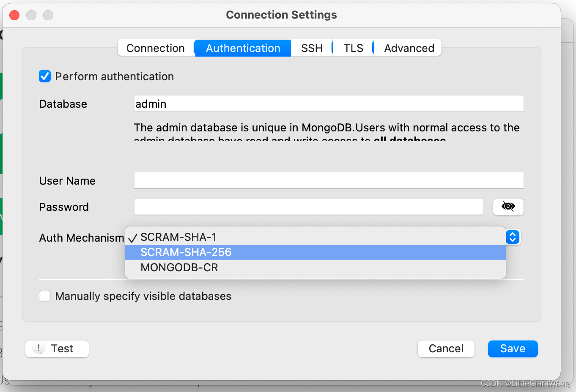576x392 pixels.
Task: Open the SSH tab
Action: pos(312,48)
